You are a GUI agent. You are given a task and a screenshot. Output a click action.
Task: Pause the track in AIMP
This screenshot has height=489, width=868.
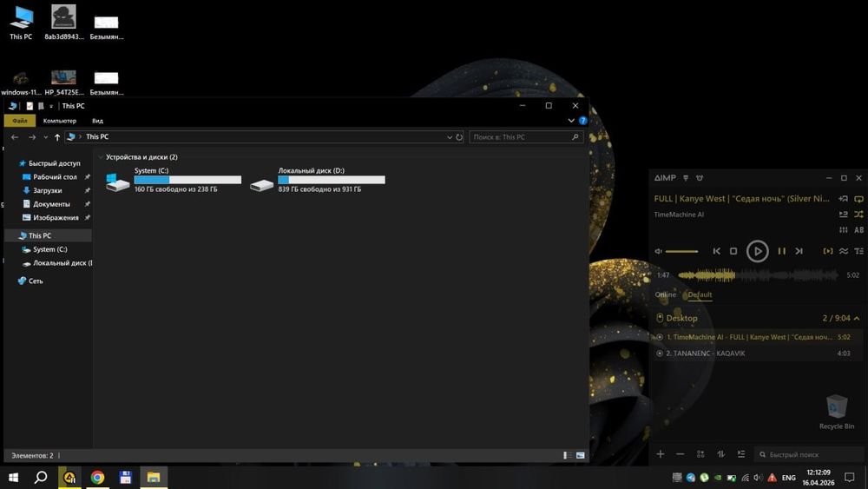pos(782,251)
